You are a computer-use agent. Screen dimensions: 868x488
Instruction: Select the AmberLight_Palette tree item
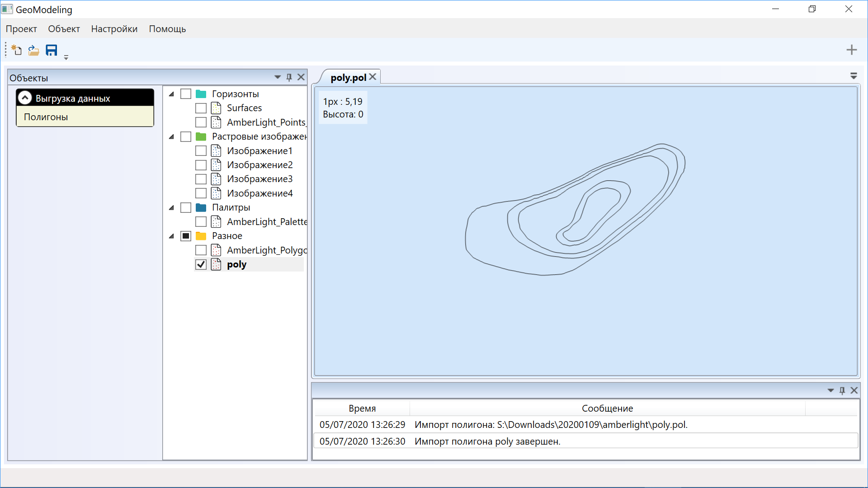click(x=267, y=222)
